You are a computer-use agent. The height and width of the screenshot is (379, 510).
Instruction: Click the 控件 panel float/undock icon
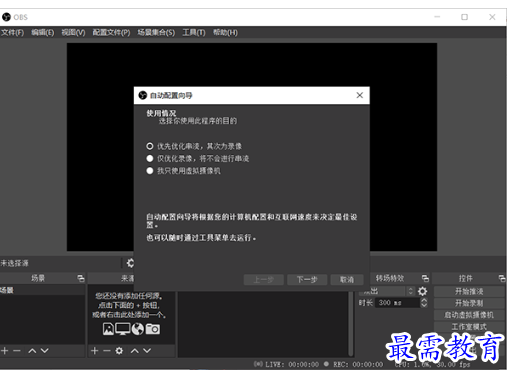pyautogui.click(x=502, y=278)
